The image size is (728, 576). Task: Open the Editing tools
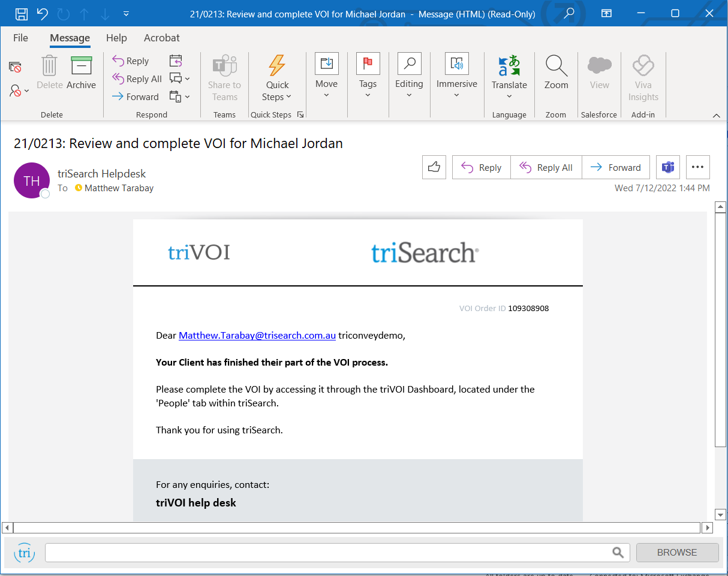(x=409, y=75)
